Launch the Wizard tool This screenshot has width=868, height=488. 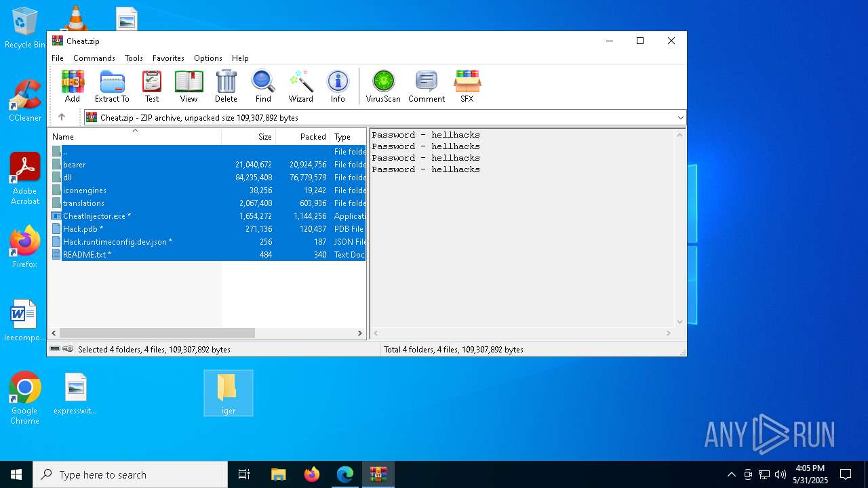coord(300,86)
